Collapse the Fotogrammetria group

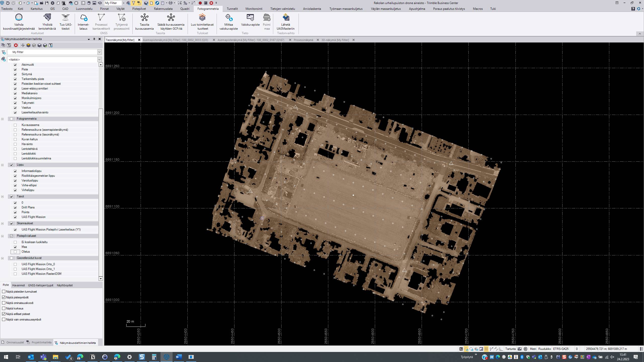pyautogui.click(x=3, y=119)
